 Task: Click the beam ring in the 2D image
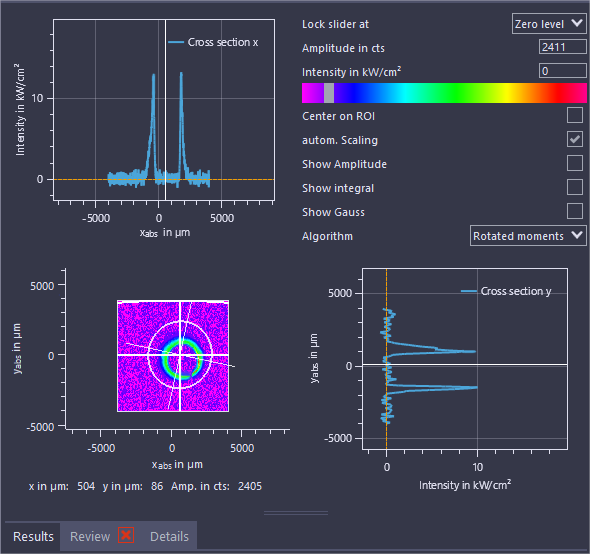pyautogui.click(x=182, y=359)
